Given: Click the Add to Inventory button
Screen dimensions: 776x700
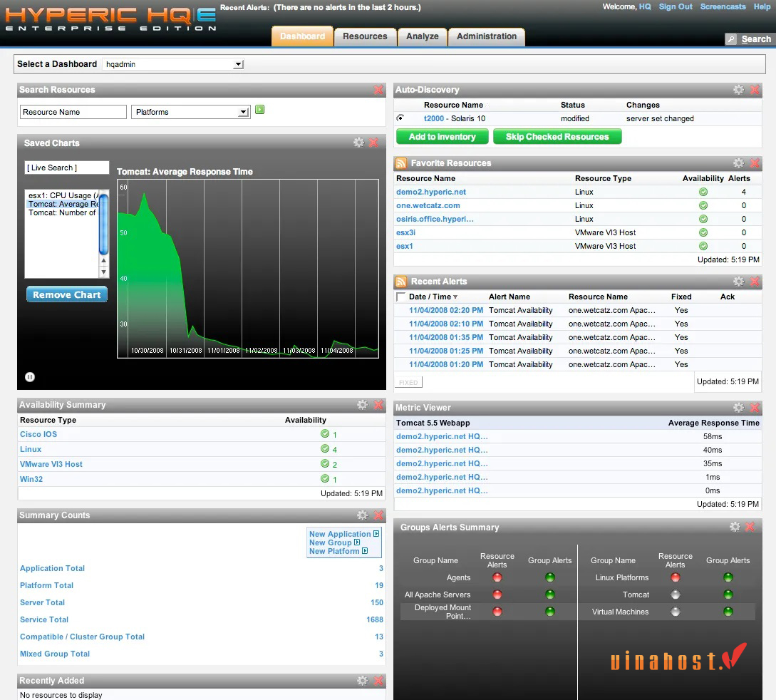Looking at the screenshot, I should point(442,137).
